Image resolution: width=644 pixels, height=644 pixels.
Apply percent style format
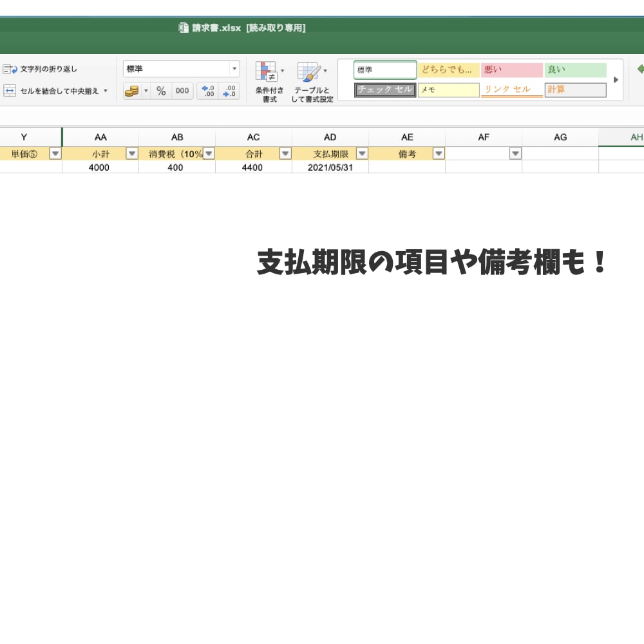[x=161, y=91]
